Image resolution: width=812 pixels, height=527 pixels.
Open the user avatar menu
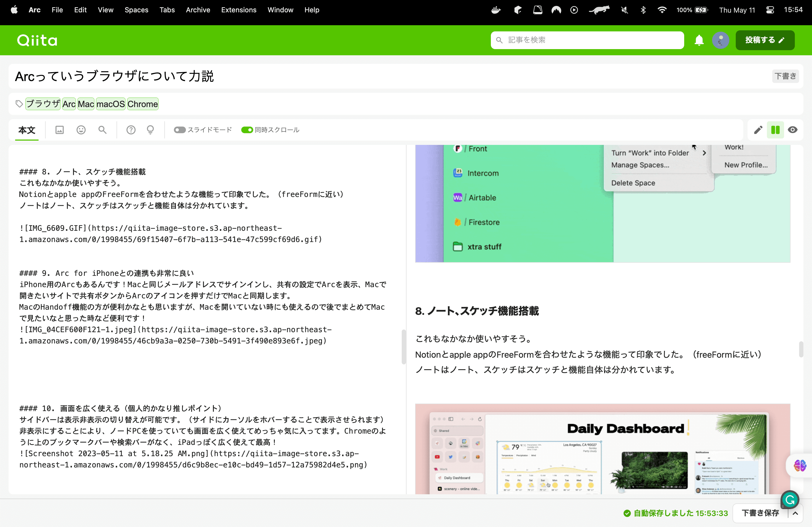pyautogui.click(x=720, y=40)
